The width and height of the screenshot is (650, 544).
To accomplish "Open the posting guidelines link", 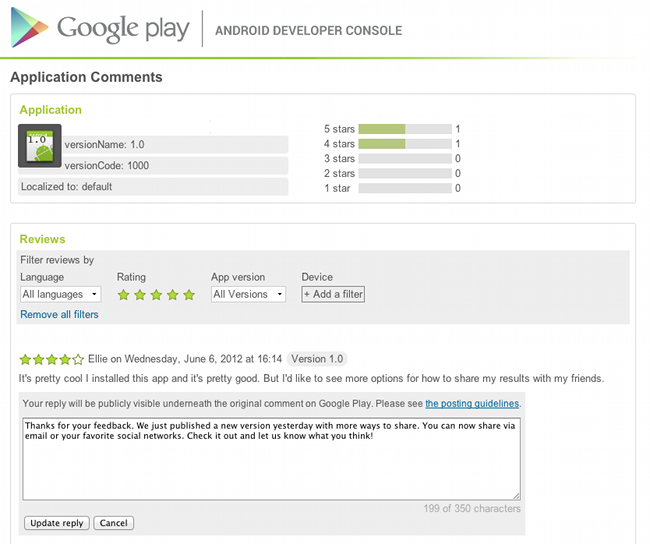I will pyautogui.click(x=472, y=403).
